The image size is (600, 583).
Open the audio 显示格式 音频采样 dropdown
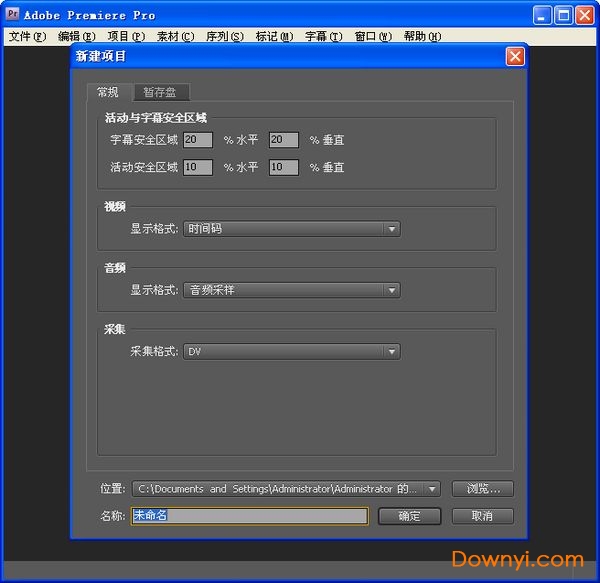coord(292,290)
